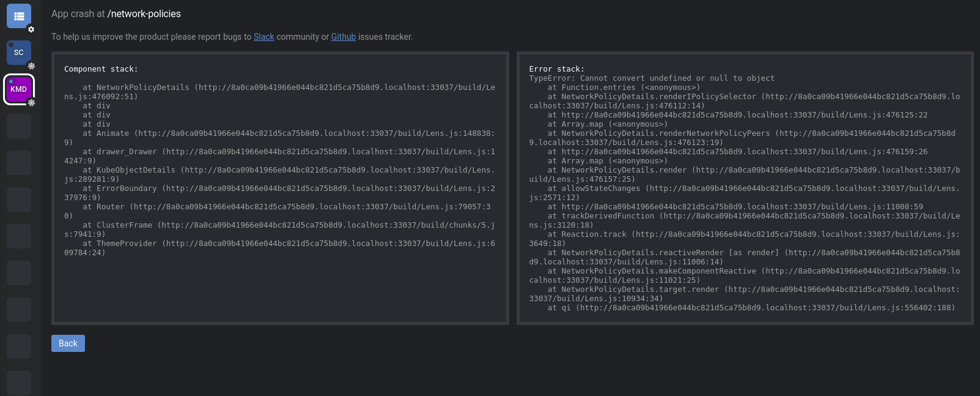Click the "at Animate" component stack line
This screenshot has height=396, width=980.
click(x=280, y=138)
